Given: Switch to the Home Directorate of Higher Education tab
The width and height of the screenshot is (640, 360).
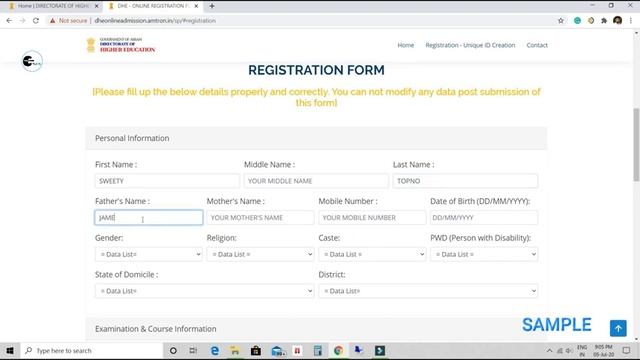Looking at the screenshot, I should point(53,6).
